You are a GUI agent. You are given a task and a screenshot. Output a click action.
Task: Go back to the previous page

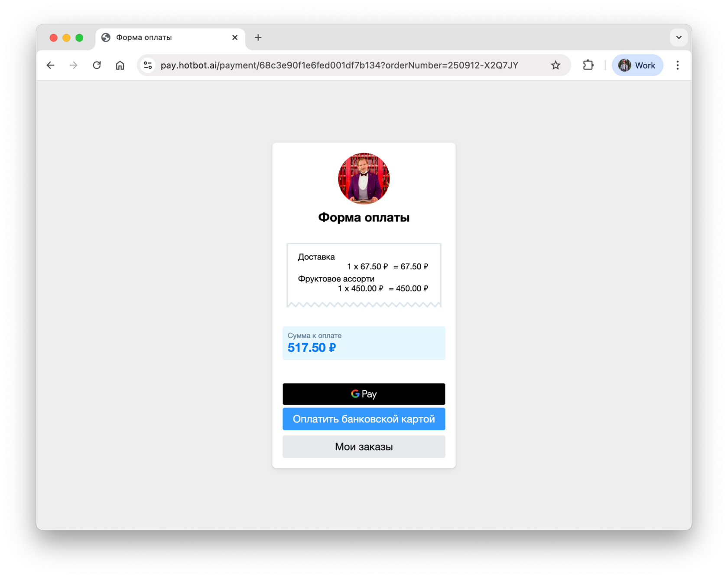coord(51,65)
